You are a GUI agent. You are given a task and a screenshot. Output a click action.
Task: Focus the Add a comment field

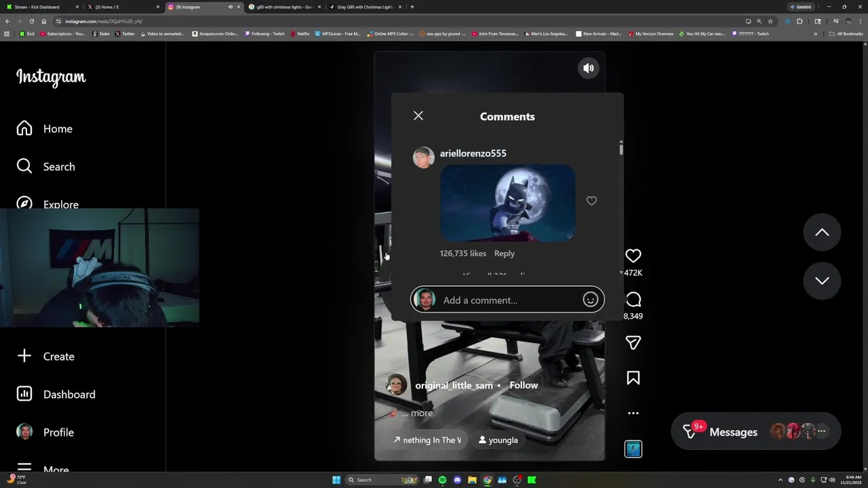507,300
